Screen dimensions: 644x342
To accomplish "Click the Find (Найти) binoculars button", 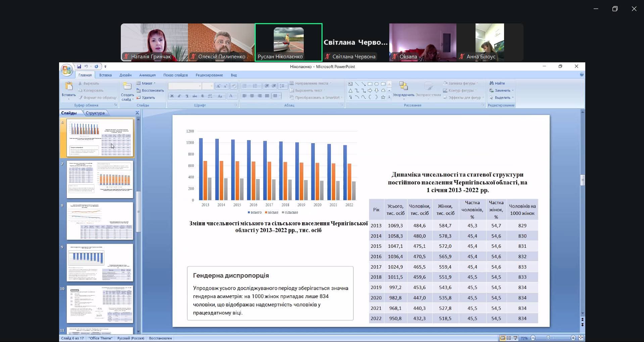I will tap(497, 83).
